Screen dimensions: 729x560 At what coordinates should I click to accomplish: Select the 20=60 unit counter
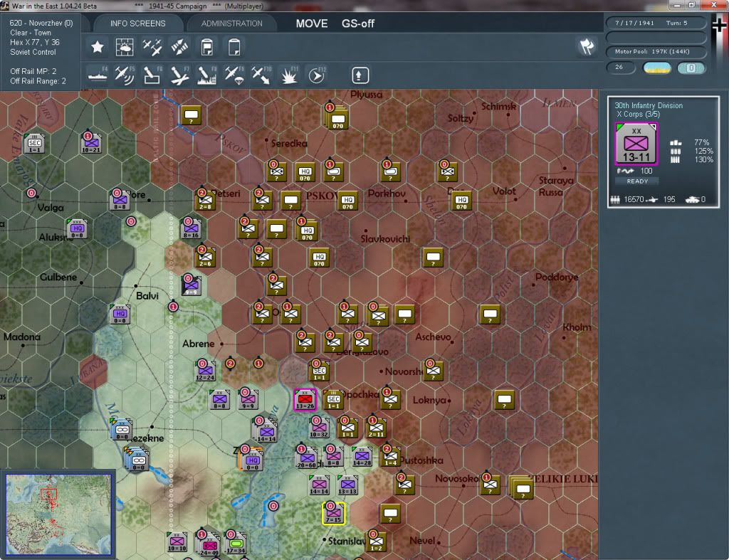point(307,458)
